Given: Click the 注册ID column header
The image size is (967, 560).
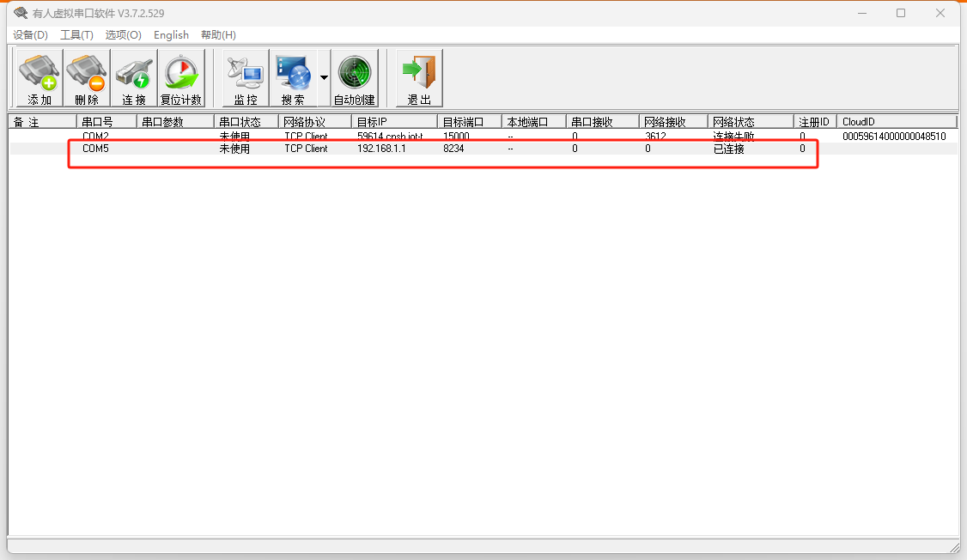Looking at the screenshot, I should point(815,121).
